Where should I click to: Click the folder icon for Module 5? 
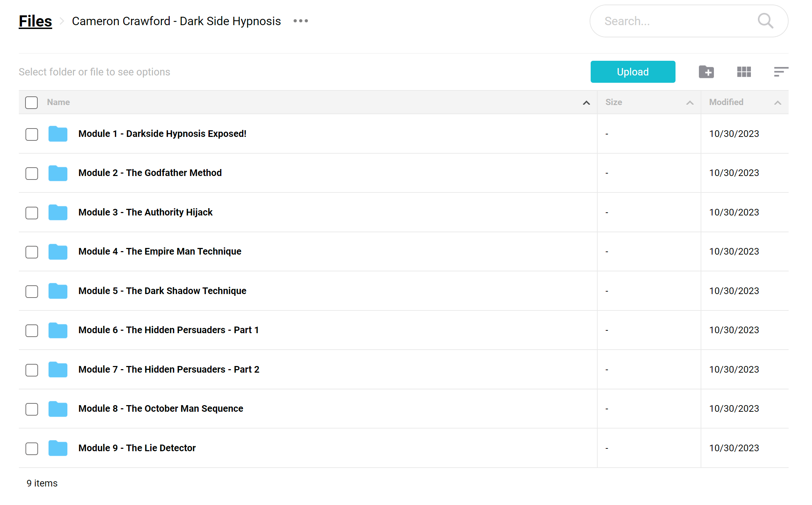click(x=58, y=291)
